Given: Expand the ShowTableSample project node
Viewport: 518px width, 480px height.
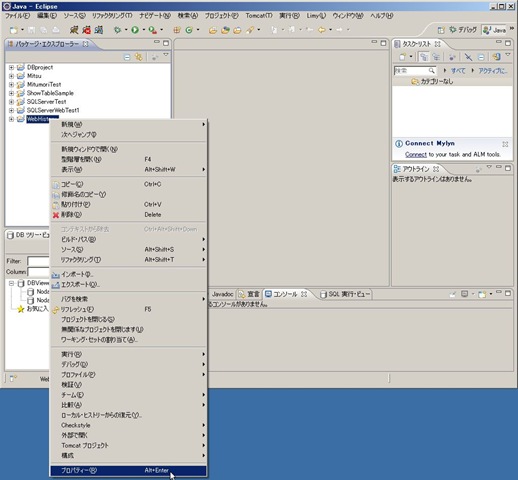Looking at the screenshot, I should pos(11,93).
